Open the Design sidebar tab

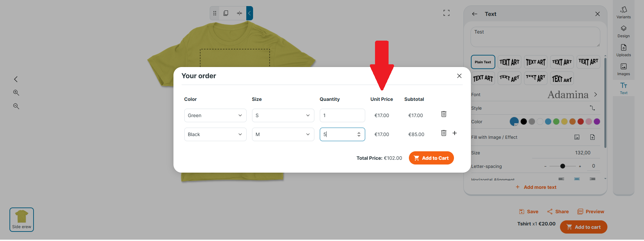coord(624,31)
